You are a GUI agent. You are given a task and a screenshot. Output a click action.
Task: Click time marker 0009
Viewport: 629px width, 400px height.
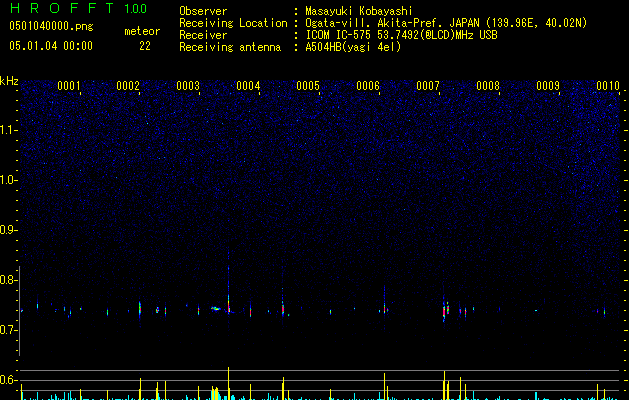pos(548,86)
